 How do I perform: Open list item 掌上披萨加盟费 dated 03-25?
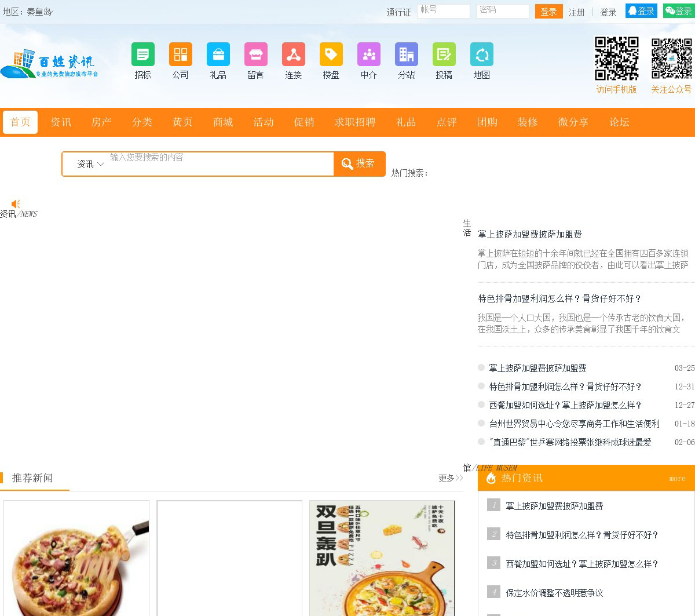[x=537, y=368]
